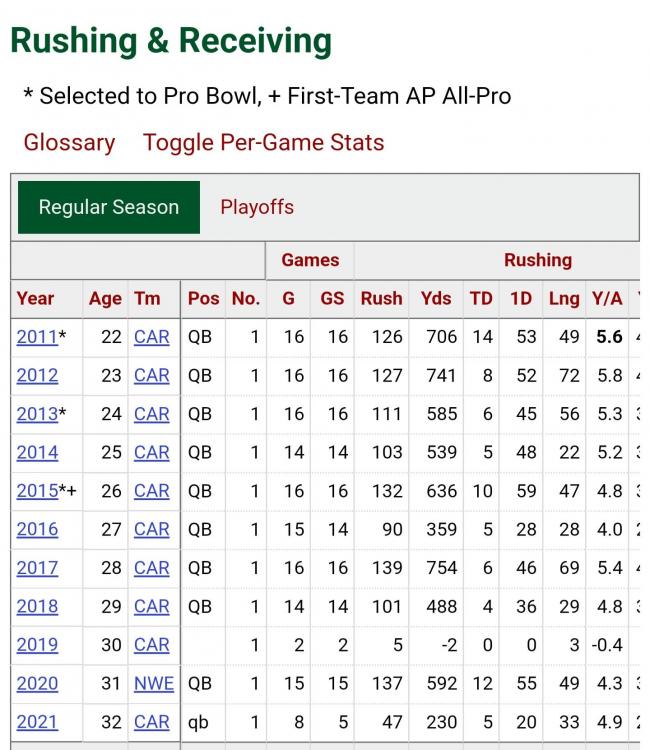Viewport: 650px width, 750px height.
Task: Sort by Age column header
Action: tap(105, 298)
